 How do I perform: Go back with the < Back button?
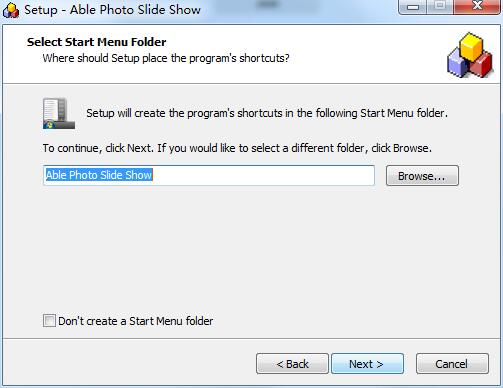[x=292, y=364]
